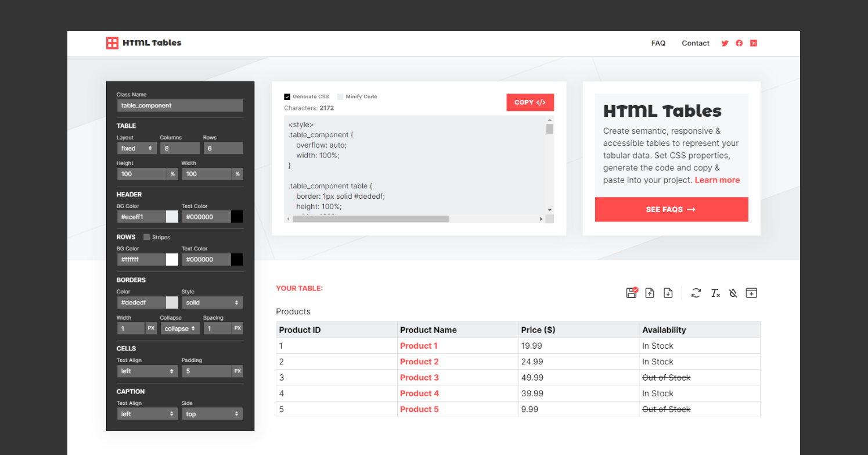This screenshot has width=868, height=455.
Task: Open the FAQ menu item
Action: [x=658, y=43]
